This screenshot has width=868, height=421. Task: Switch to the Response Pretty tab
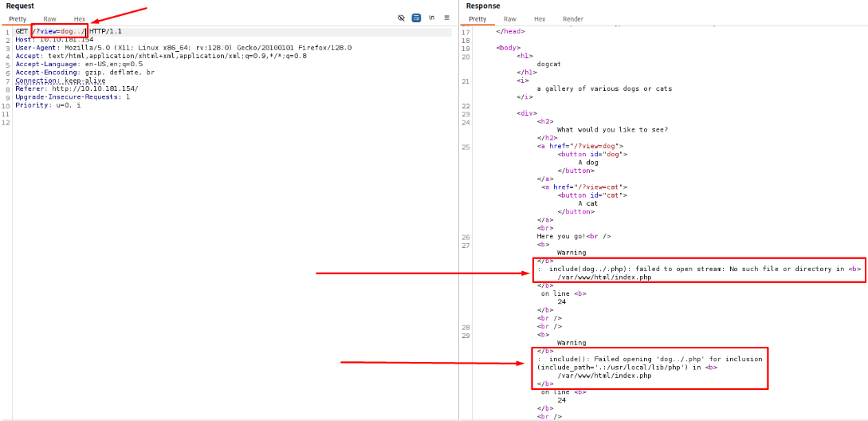point(477,19)
